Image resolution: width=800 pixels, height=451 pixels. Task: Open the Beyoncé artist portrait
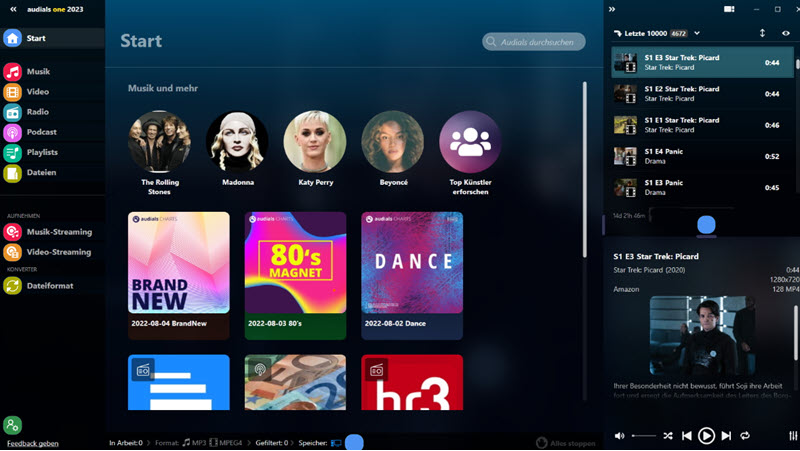(393, 142)
